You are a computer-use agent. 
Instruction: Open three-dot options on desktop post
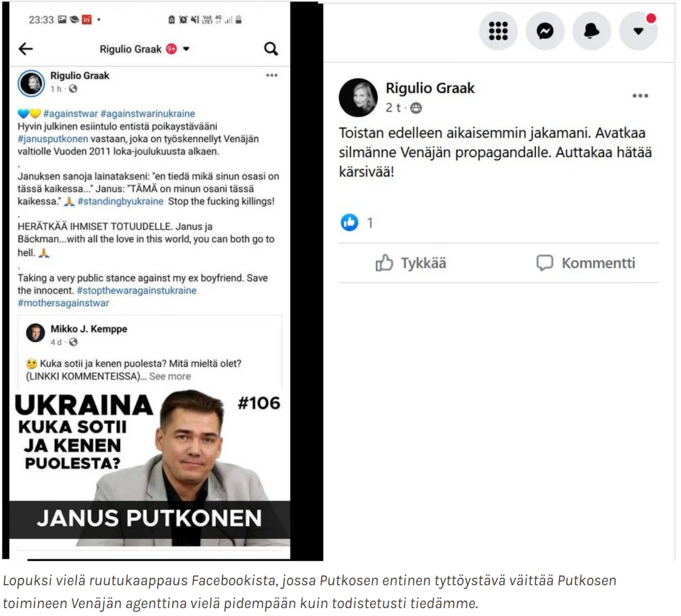click(640, 96)
